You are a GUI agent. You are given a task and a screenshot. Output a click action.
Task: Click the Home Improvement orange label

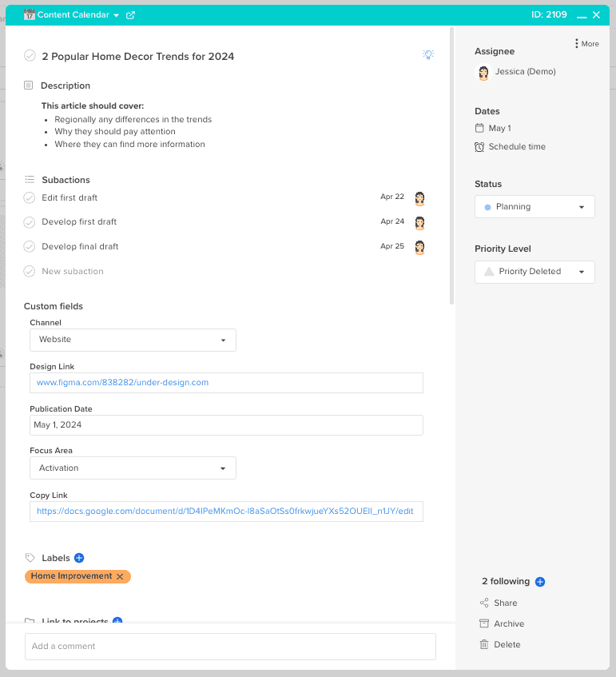point(71,576)
